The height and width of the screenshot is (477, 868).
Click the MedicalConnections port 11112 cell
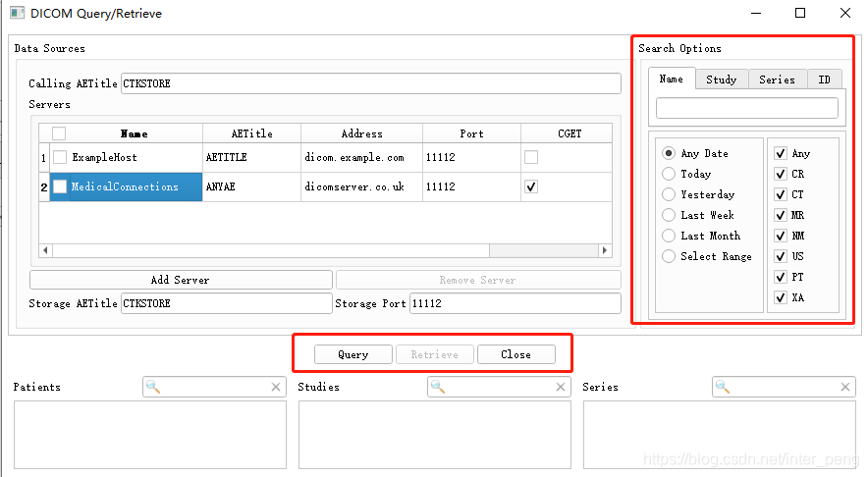(471, 186)
